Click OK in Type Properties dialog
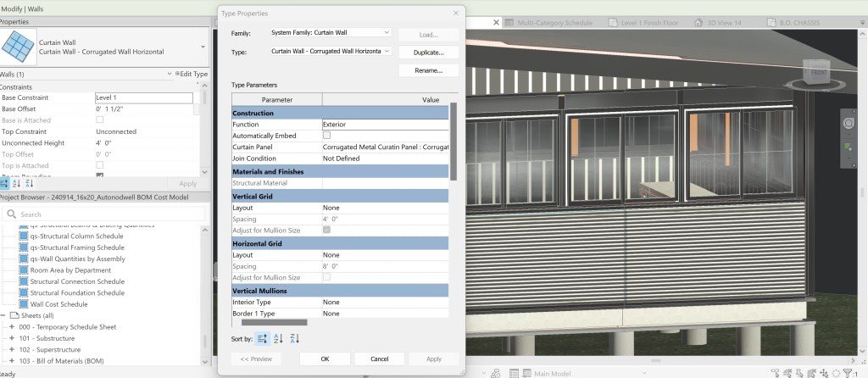The image size is (868, 378). (325, 359)
